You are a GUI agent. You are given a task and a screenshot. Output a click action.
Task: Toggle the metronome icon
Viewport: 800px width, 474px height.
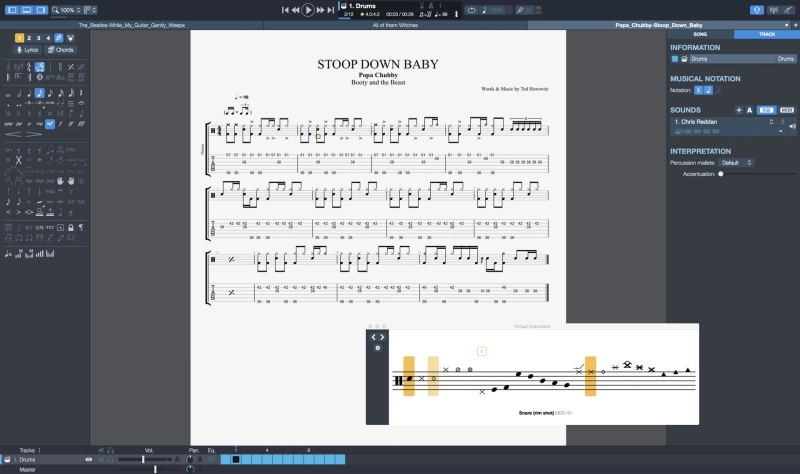431,6
